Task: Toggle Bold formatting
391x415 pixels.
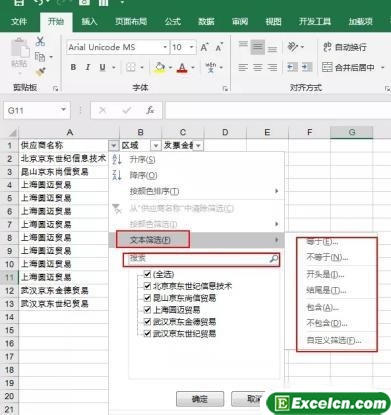Action: coord(73,67)
